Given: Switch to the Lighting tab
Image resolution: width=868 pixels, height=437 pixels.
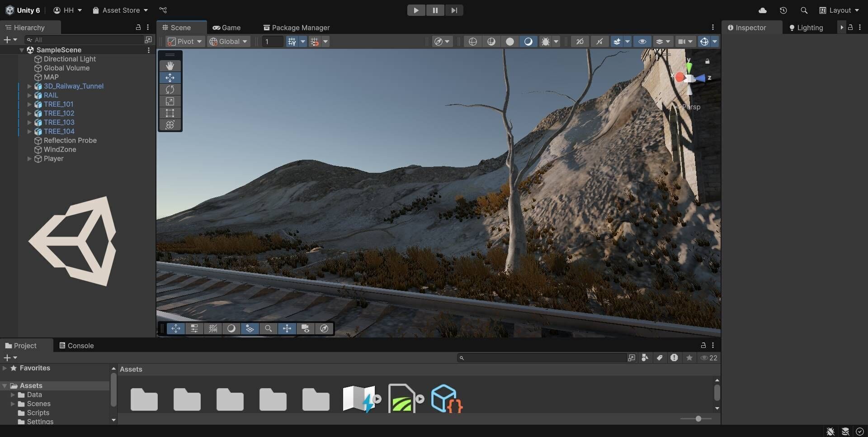Looking at the screenshot, I should coord(806,28).
